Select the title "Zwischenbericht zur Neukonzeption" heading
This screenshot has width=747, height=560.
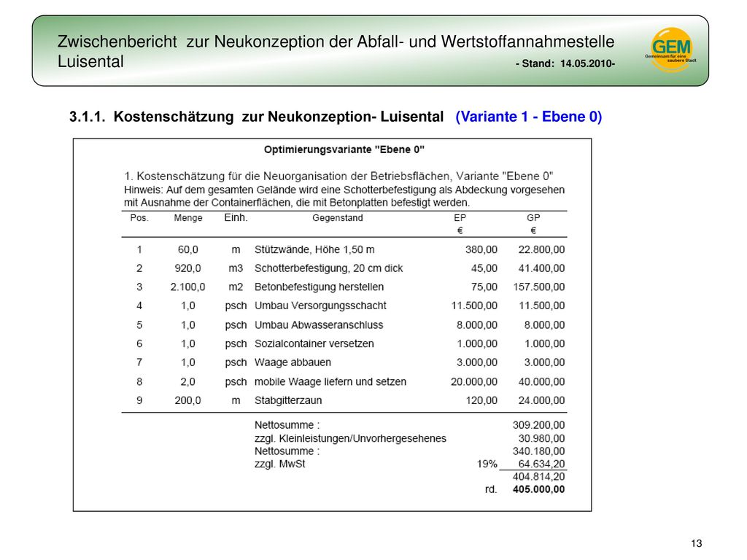(x=336, y=51)
